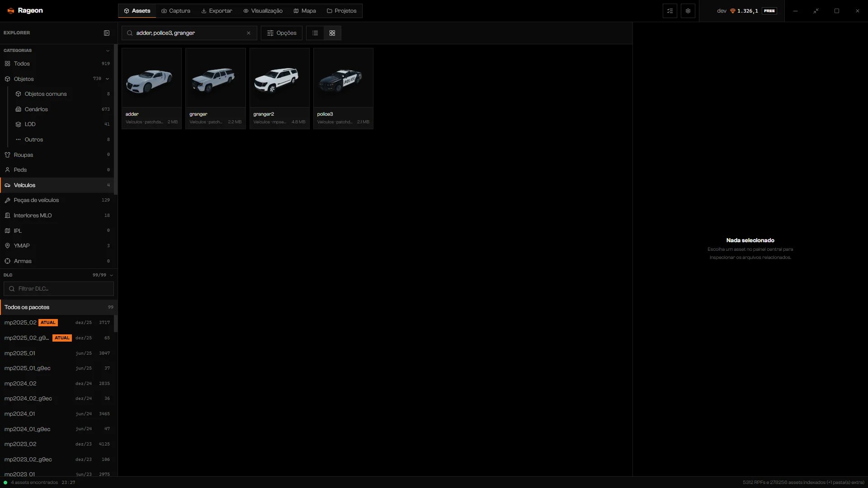Click the diamond credits icon
868x488 pixels.
tap(733, 11)
